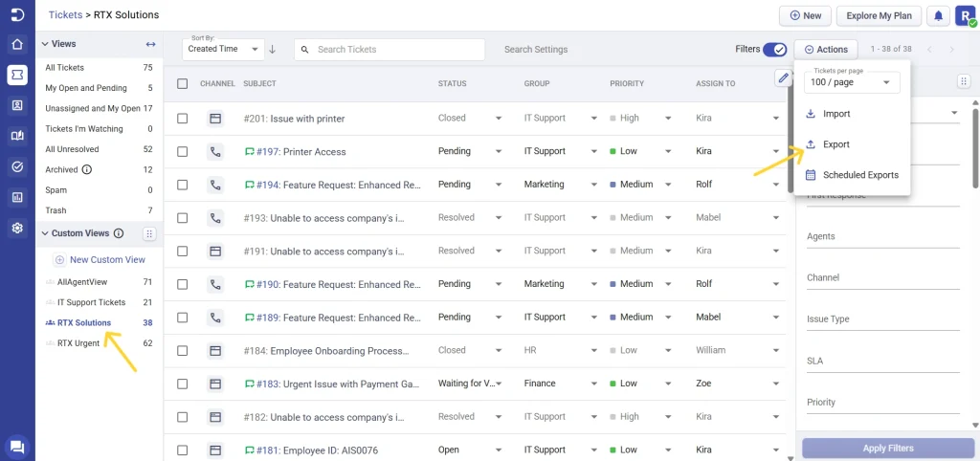Select checkbox for ticket #190
The height and width of the screenshot is (461, 980).
183,284
